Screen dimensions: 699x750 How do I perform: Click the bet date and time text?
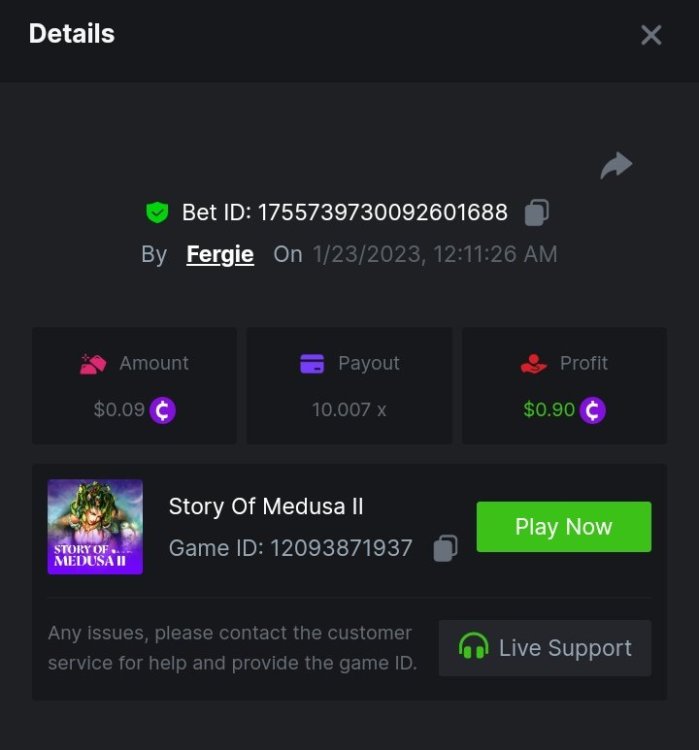435,254
